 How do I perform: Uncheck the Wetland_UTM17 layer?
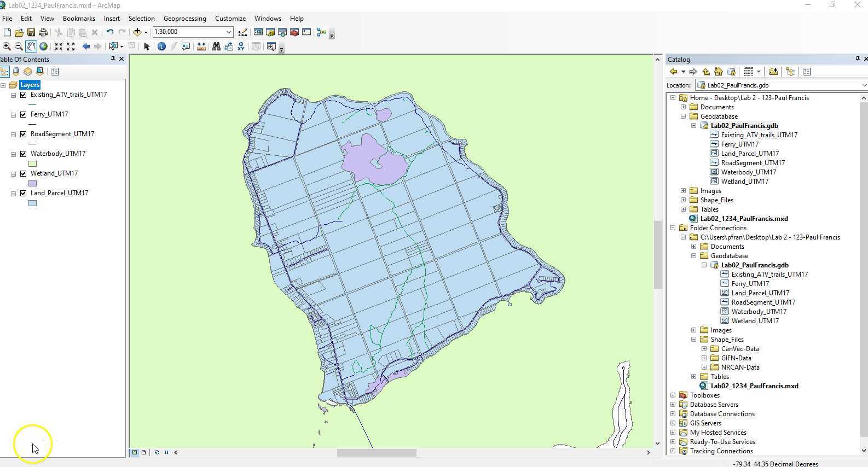tap(24, 173)
